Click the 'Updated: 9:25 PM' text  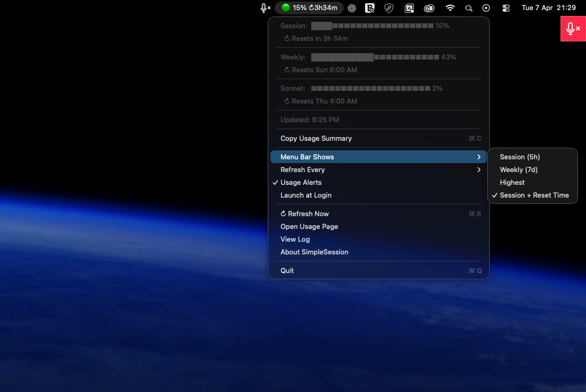point(310,120)
